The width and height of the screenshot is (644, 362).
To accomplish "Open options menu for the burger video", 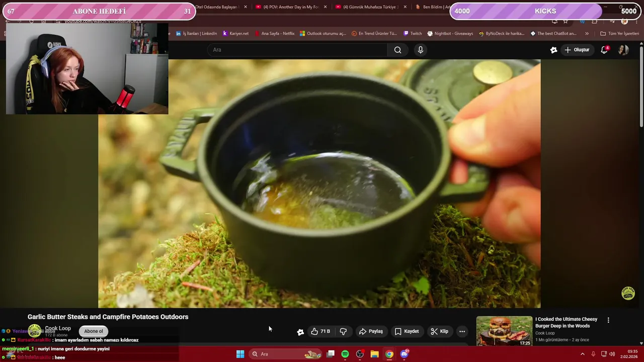I will [608, 320].
